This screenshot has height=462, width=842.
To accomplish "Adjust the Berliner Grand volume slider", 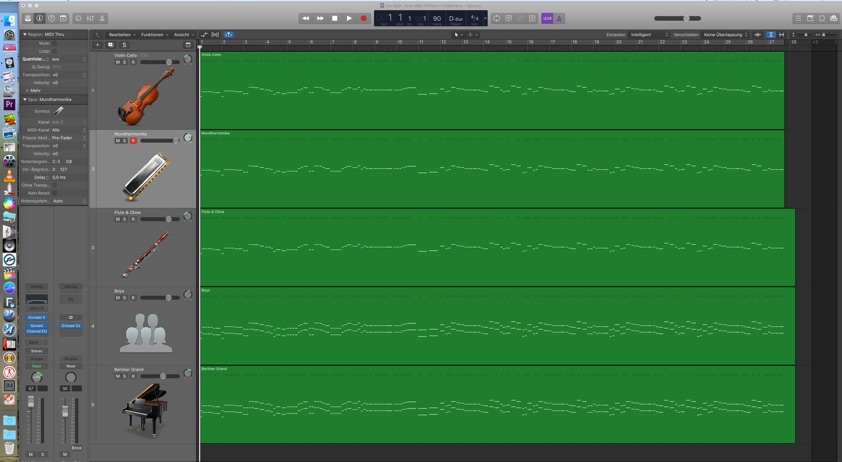I will tap(159, 376).
